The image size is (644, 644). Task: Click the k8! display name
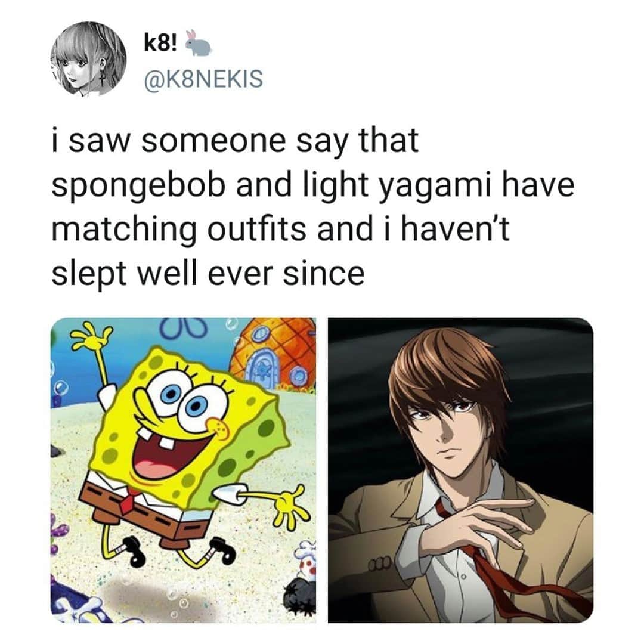160,44
